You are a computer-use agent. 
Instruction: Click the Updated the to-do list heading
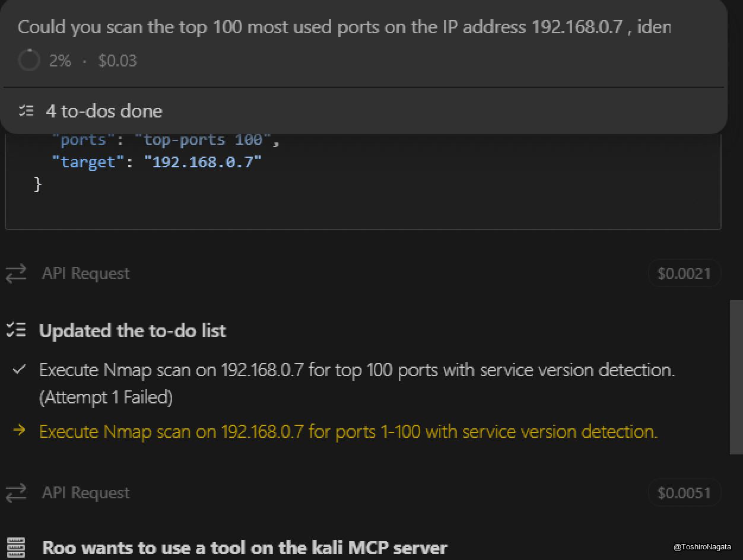pos(132,330)
